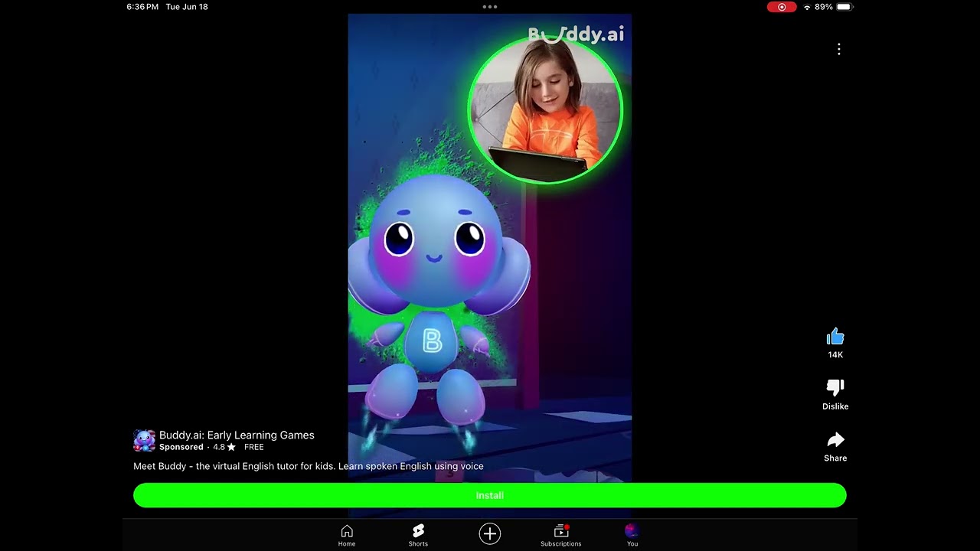This screenshot has height=551, width=980.
Task: Tap the 89% battery percentage
Action: click(x=824, y=7)
